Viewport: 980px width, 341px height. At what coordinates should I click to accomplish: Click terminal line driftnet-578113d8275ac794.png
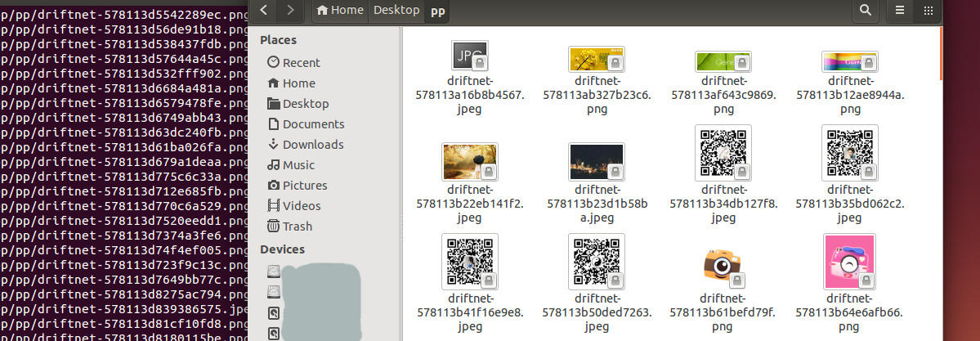[123, 294]
